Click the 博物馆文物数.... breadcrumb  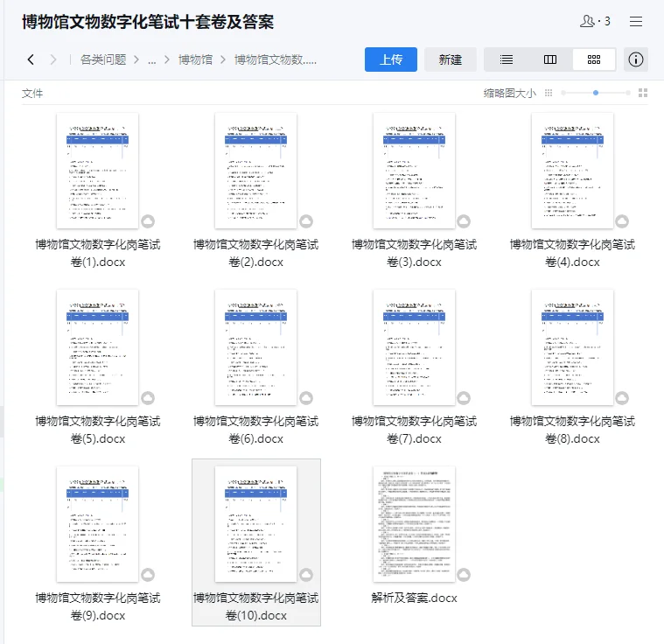coord(276,59)
